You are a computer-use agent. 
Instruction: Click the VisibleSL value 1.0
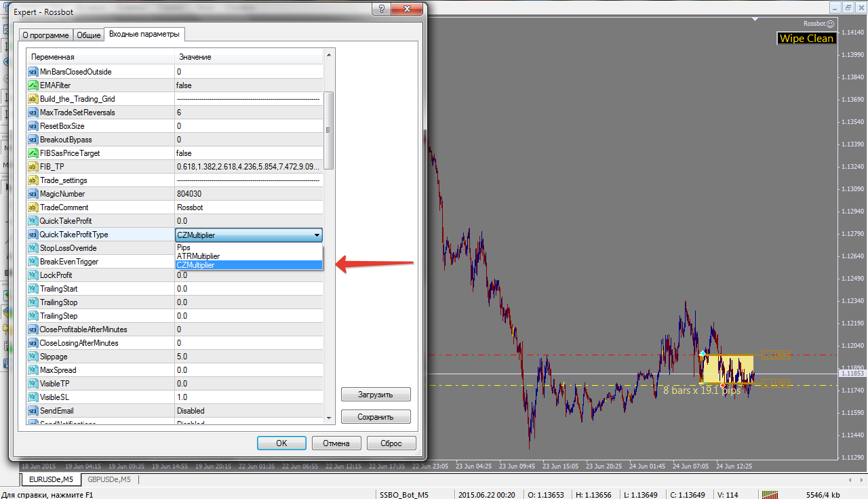point(249,397)
